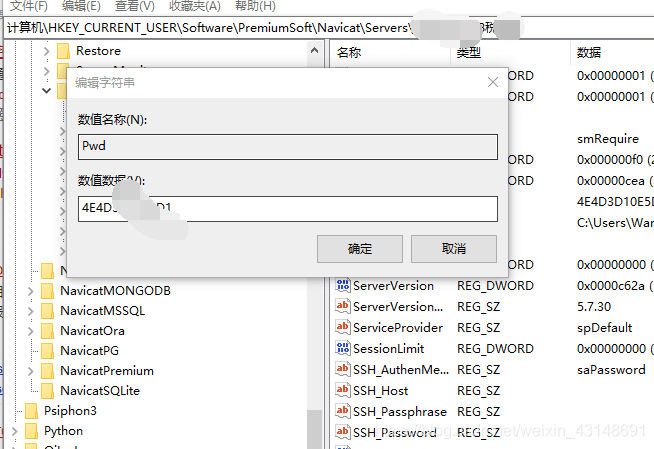This screenshot has width=654, height=449.
Task: Expand the Restore folder
Action: 47,51
